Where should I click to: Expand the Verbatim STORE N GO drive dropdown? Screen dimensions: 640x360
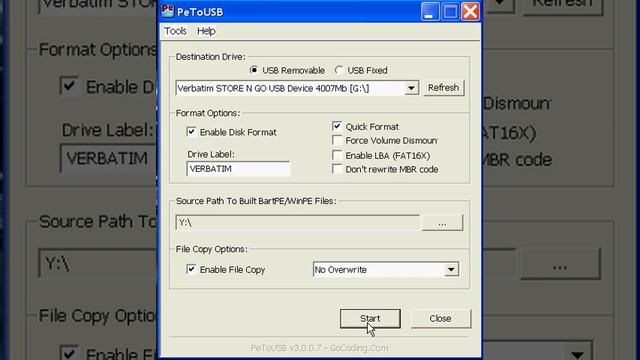coord(411,88)
